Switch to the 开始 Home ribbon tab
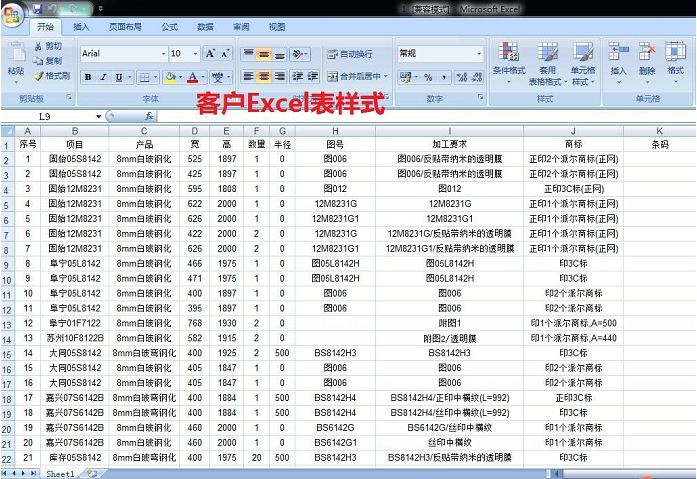 (x=45, y=27)
